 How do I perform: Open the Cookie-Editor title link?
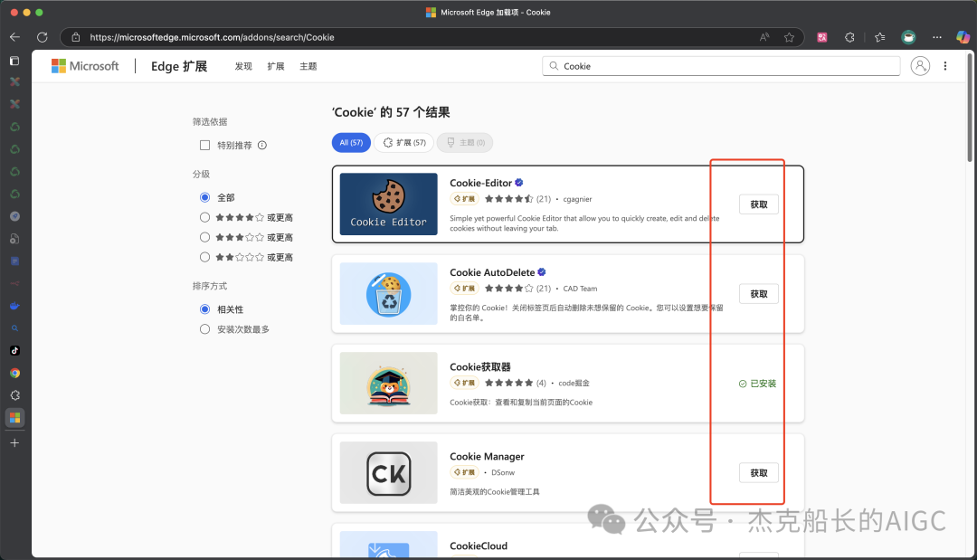[x=480, y=183]
